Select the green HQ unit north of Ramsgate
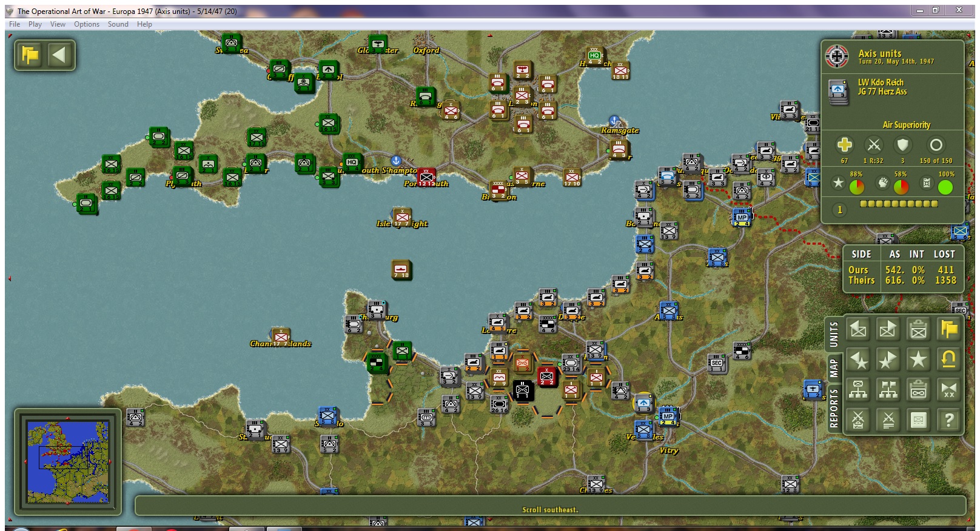Screen dimensions: 980x531 (x=595, y=56)
